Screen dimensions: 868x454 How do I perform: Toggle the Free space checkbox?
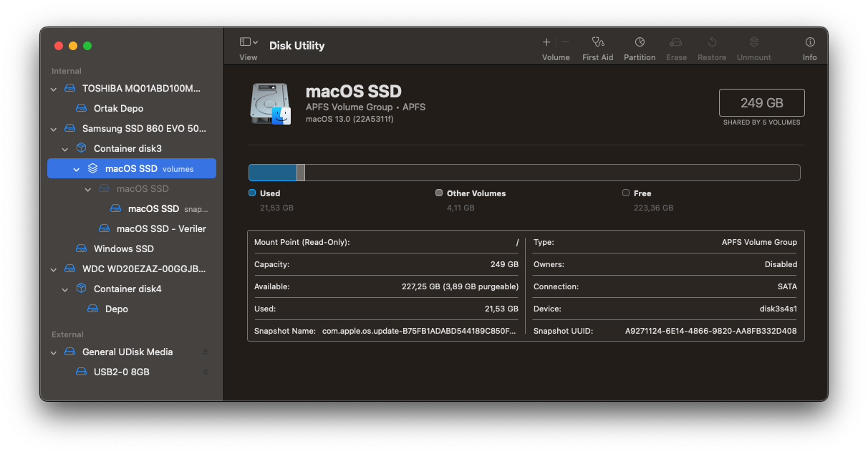click(x=626, y=193)
